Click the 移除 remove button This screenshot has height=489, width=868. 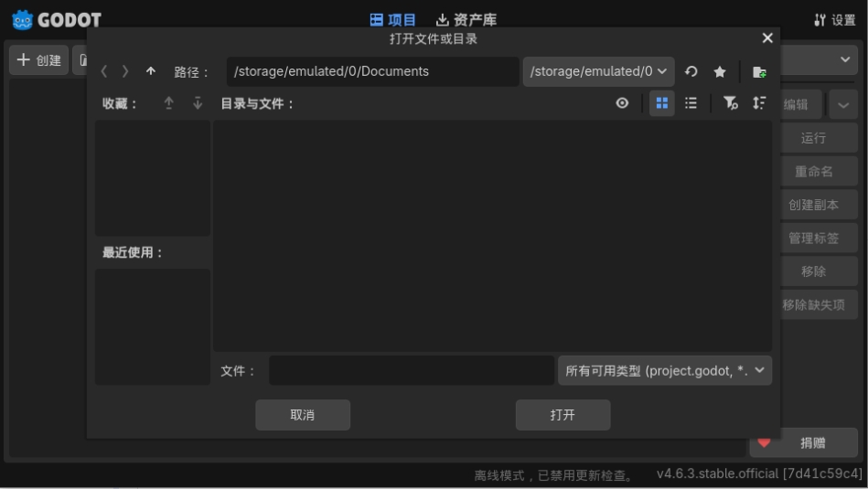819,271
